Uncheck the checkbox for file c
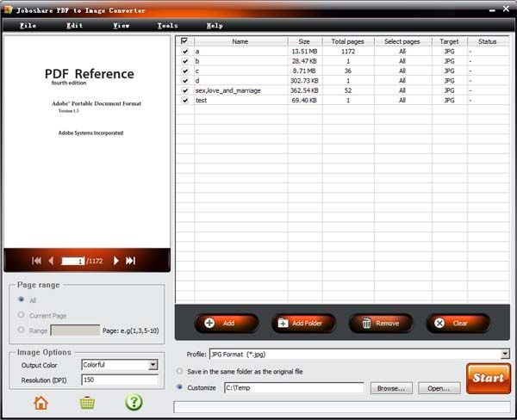517x420 pixels. pyautogui.click(x=185, y=71)
